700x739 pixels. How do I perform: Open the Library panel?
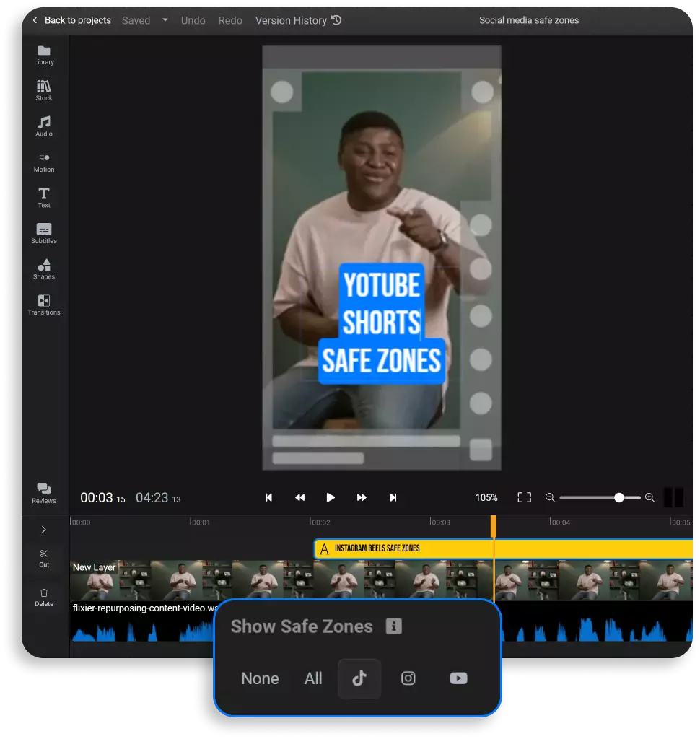[x=44, y=55]
